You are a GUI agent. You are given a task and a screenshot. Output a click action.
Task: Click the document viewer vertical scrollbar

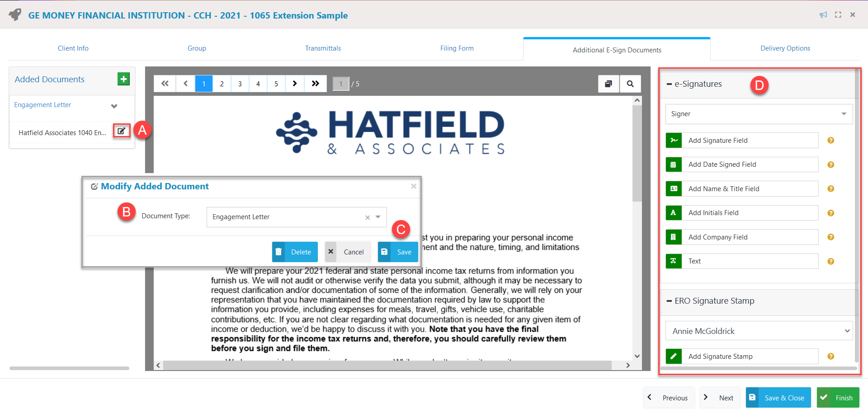637,154
